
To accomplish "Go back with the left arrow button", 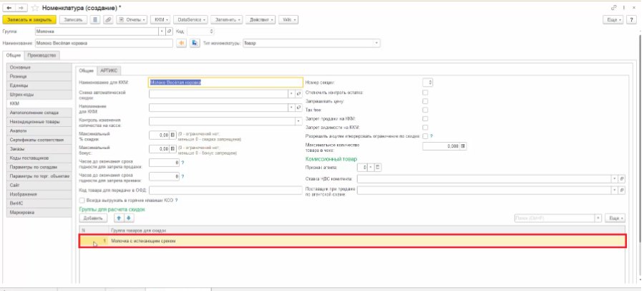I will tap(9, 8).
